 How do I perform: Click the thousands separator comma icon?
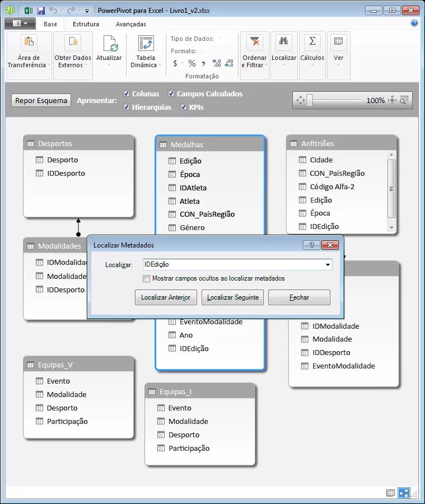(x=203, y=63)
